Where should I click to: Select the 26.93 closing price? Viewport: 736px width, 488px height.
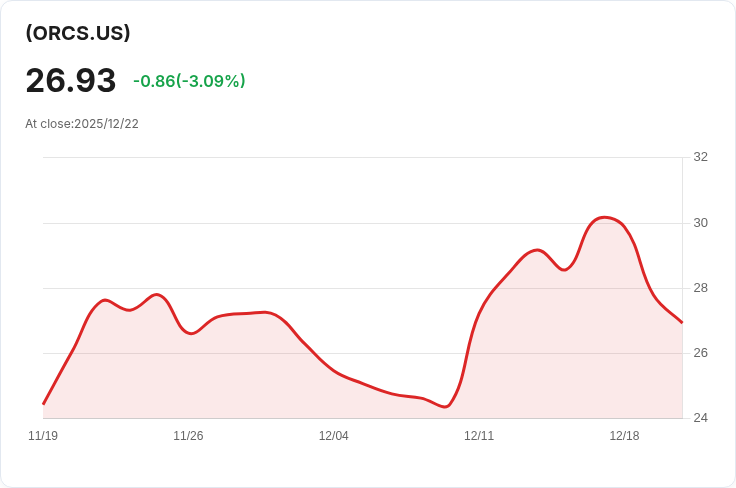click(x=70, y=80)
